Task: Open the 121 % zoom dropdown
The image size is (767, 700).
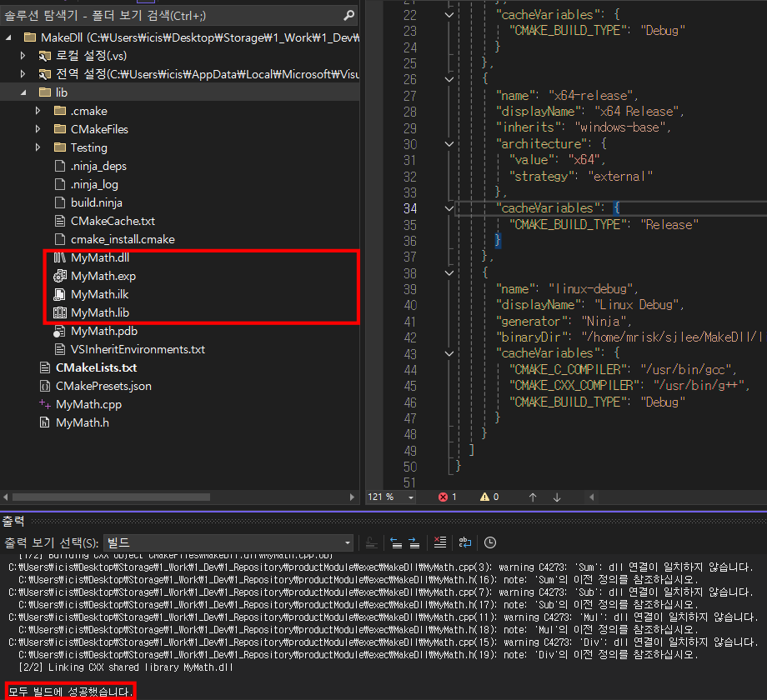Action: [411, 497]
